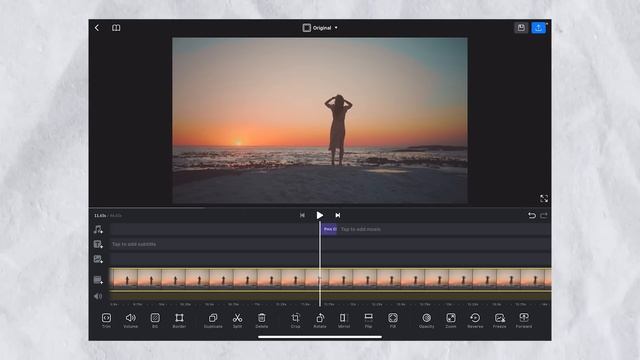Viewport: 640px width, 360px height.
Task: Add a video clip via clip icon
Action: 98,280
